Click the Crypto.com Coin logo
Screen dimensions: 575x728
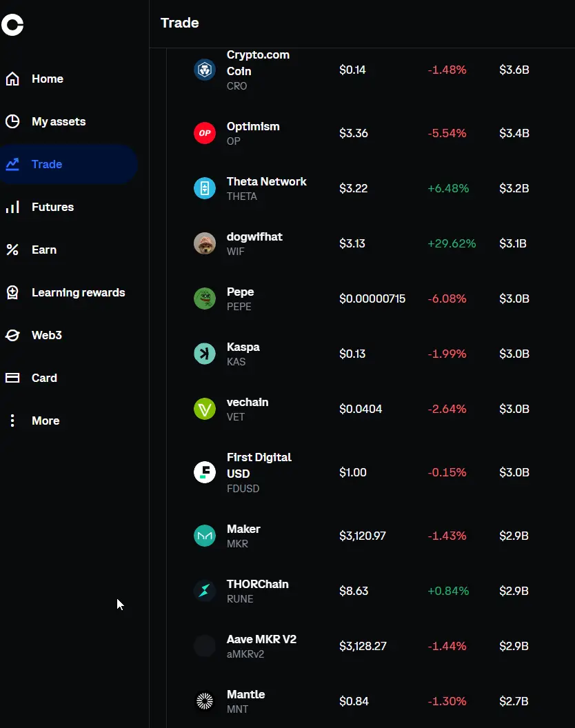pyautogui.click(x=204, y=70)
